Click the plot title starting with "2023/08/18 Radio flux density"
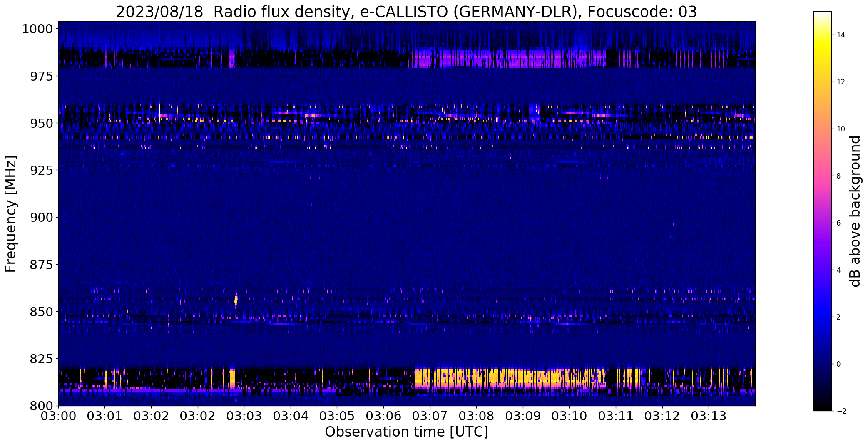The height and width of the screenshot is (444, 868). [406, 12]
